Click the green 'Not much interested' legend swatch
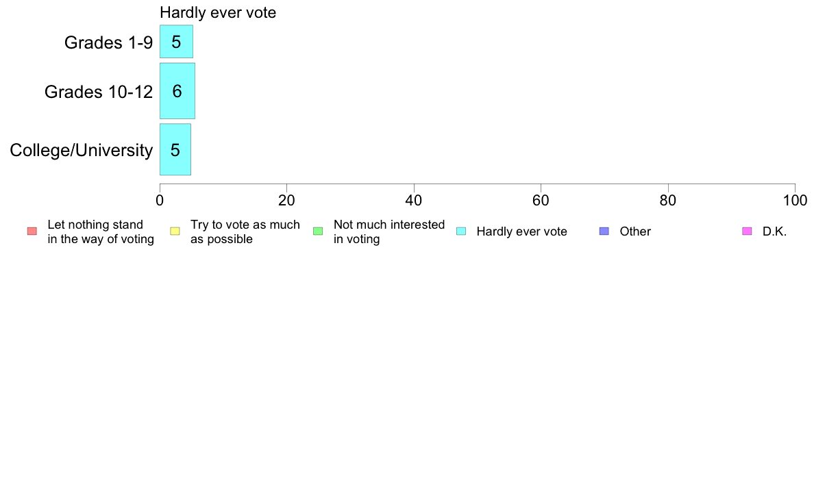Viewport: 814px width, 504px height. coord(318,231)
